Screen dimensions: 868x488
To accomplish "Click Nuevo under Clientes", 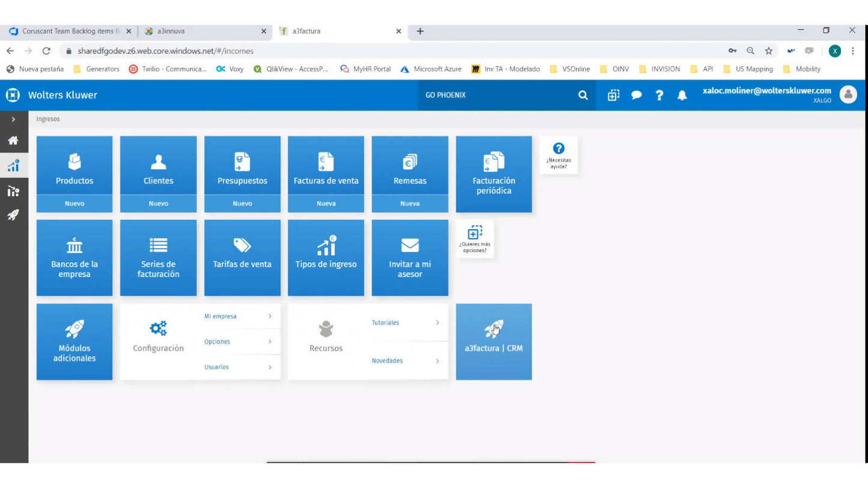I will click(x=158, y=203).
